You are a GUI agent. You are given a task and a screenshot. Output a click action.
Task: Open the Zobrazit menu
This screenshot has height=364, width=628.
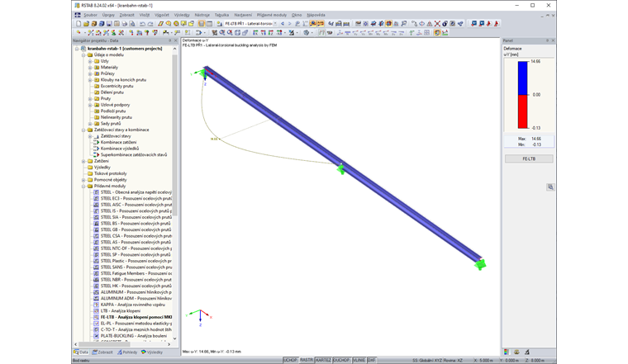click(127, 15)
